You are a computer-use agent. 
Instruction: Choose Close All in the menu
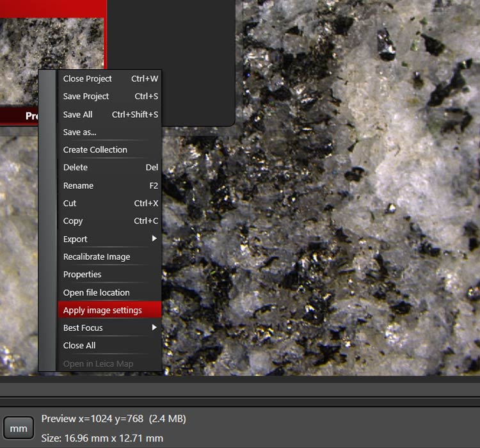coord(79,346)
